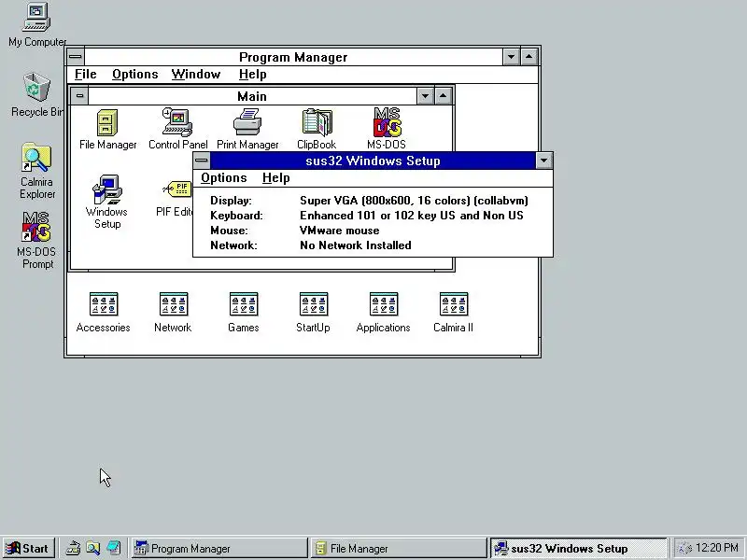This screenshot has width=747, height=560.
Task: Open Help menu in Program Manager
Action: coord(252,75)
